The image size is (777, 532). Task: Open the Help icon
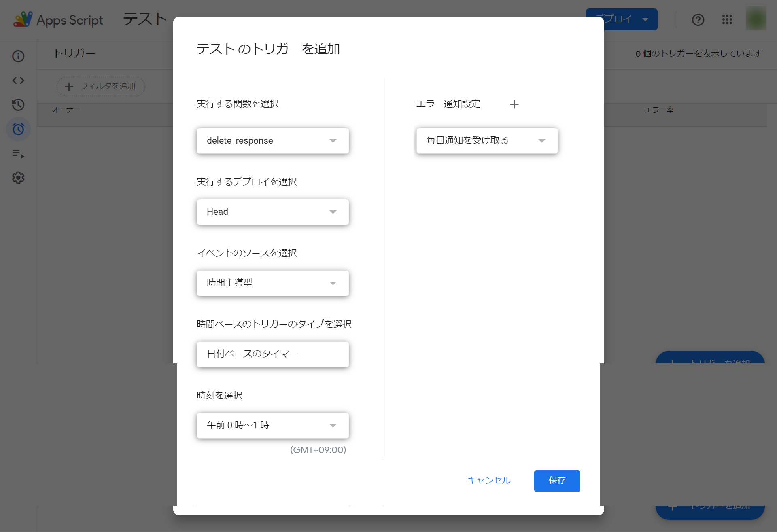tap(698, 19)
